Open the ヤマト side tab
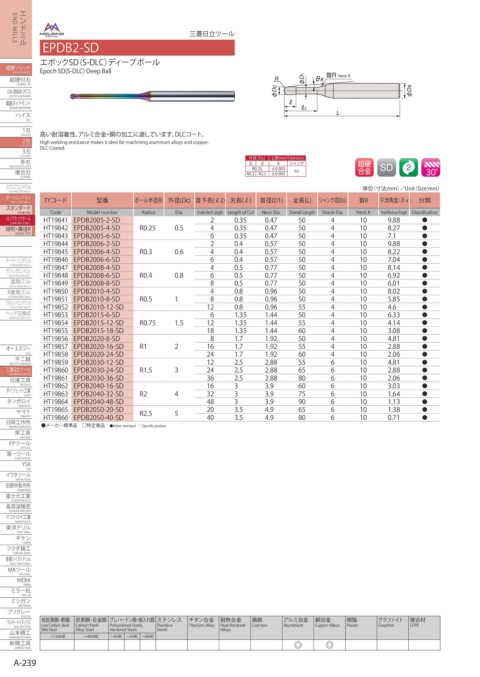 coord(16,412)
